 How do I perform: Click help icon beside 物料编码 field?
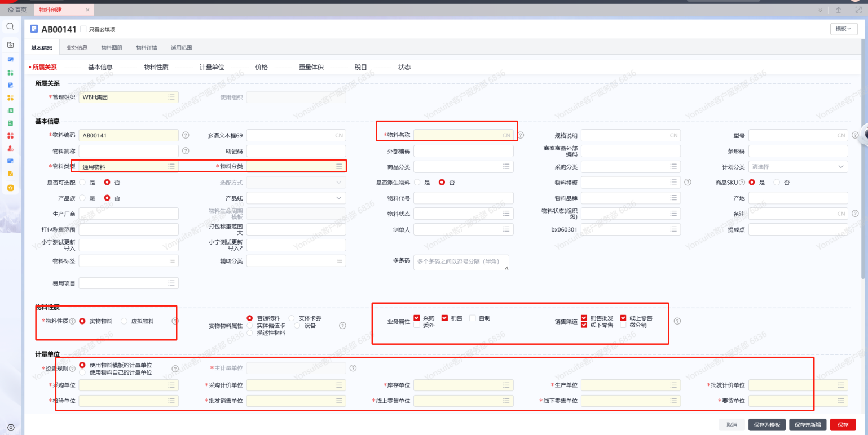[186, 135]
